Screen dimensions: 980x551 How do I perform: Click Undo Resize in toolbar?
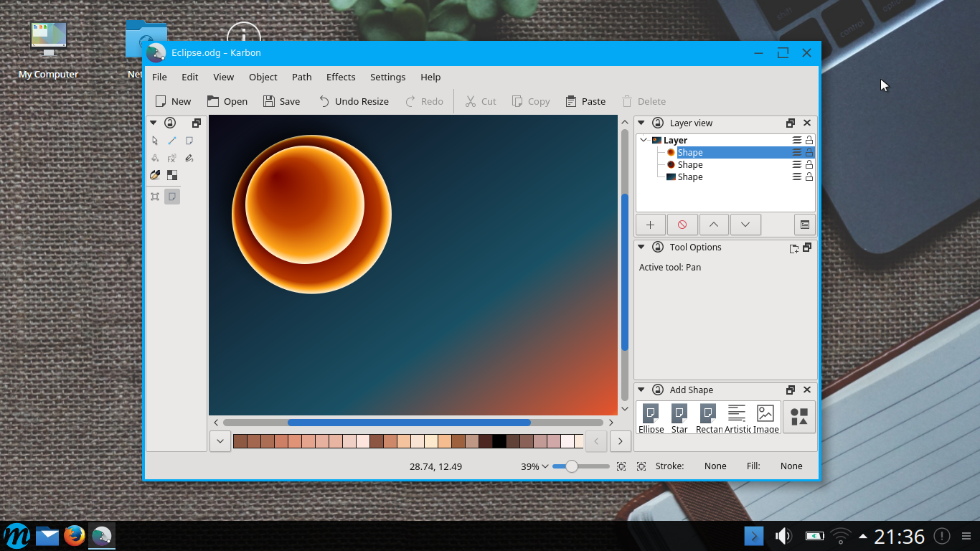pos(354,101)
